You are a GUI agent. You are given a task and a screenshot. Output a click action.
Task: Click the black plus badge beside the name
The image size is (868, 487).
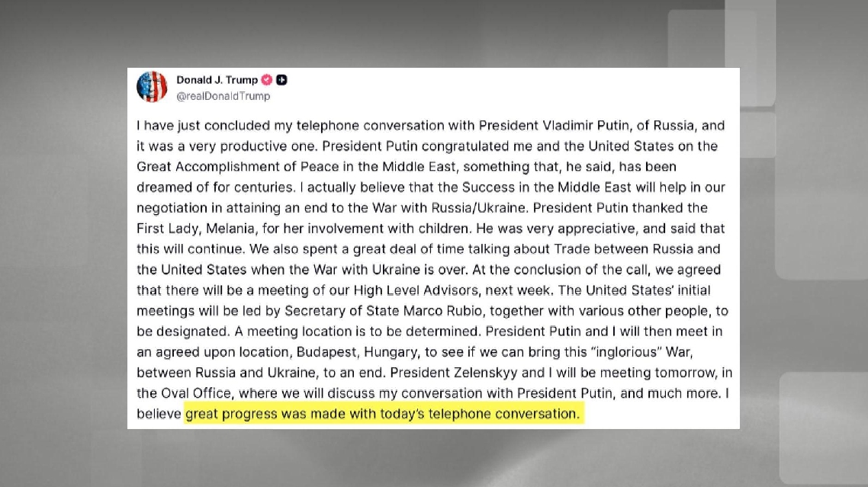tap(281, 80)
